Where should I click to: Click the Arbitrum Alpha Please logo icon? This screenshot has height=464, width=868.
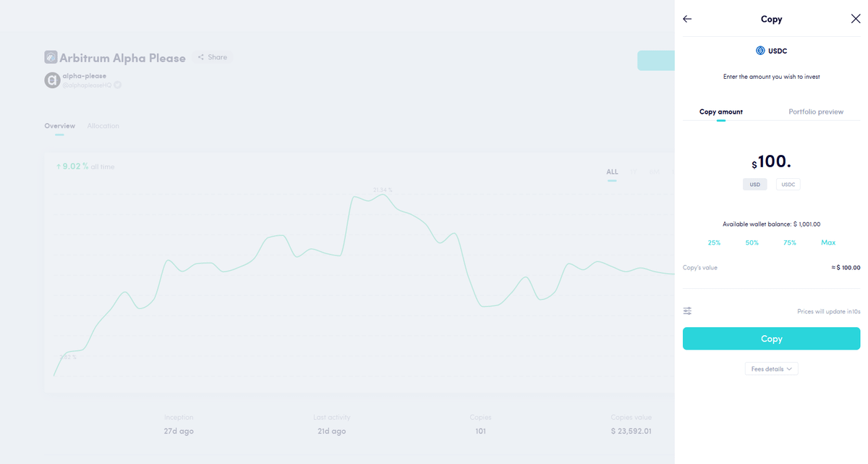[x=51, y=57]
